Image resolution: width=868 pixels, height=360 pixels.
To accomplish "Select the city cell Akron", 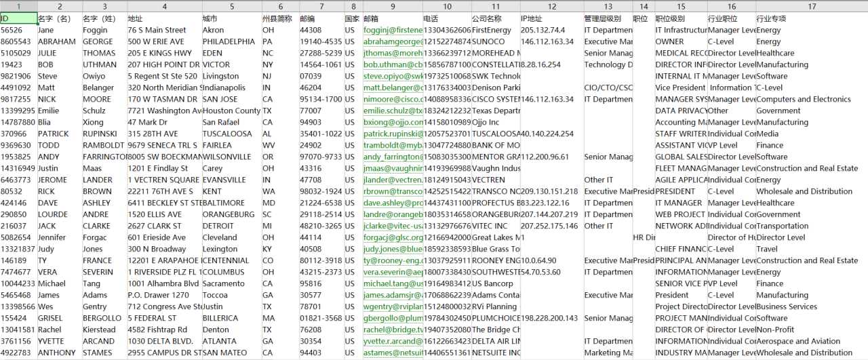I will click(x=231, y=30).
